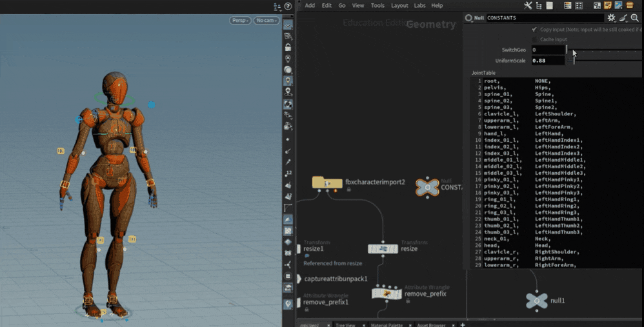The image size is (644, 327).
Task: Select the remove_prefix1 node label
Action: (326, 302)
